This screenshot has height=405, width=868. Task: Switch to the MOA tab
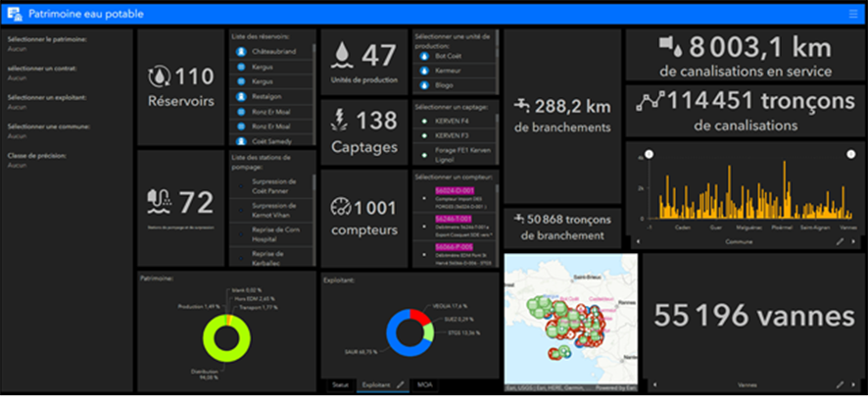[x=425, y=385]
